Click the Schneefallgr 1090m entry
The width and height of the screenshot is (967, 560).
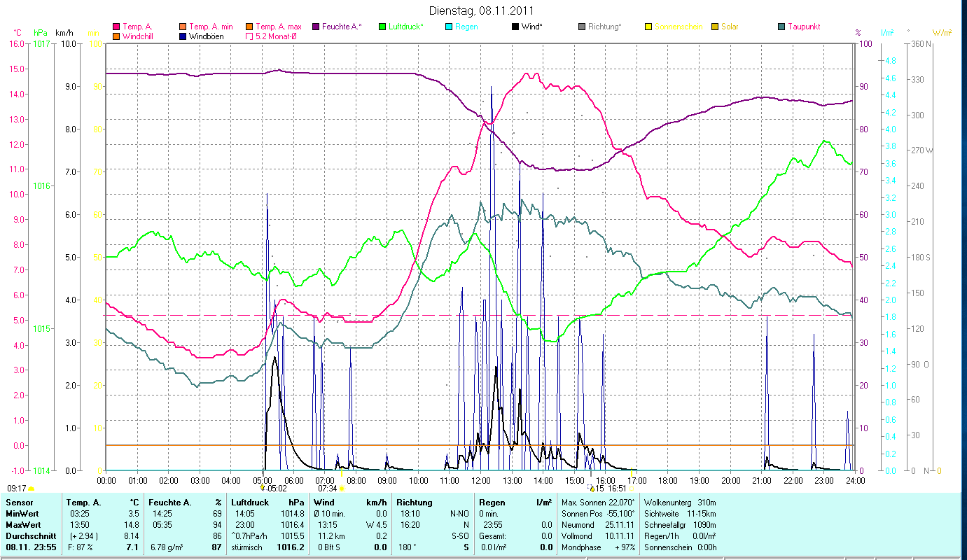(679, 525)
